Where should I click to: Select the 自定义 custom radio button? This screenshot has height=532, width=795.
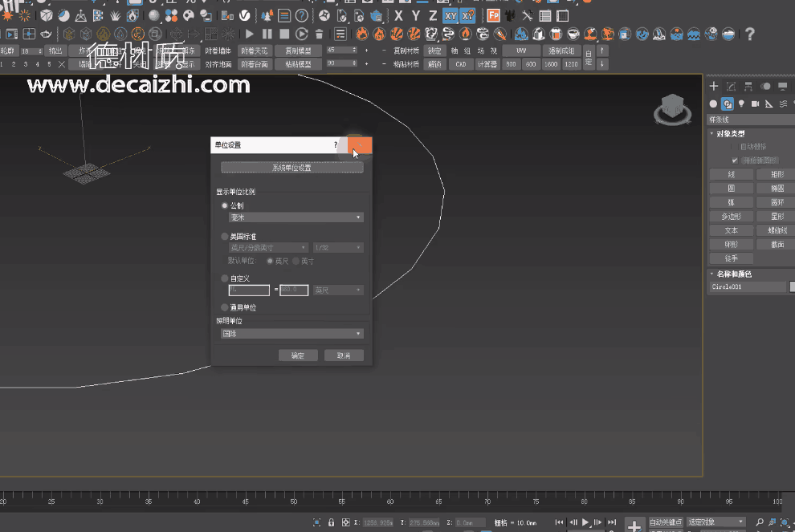[225, 278]
